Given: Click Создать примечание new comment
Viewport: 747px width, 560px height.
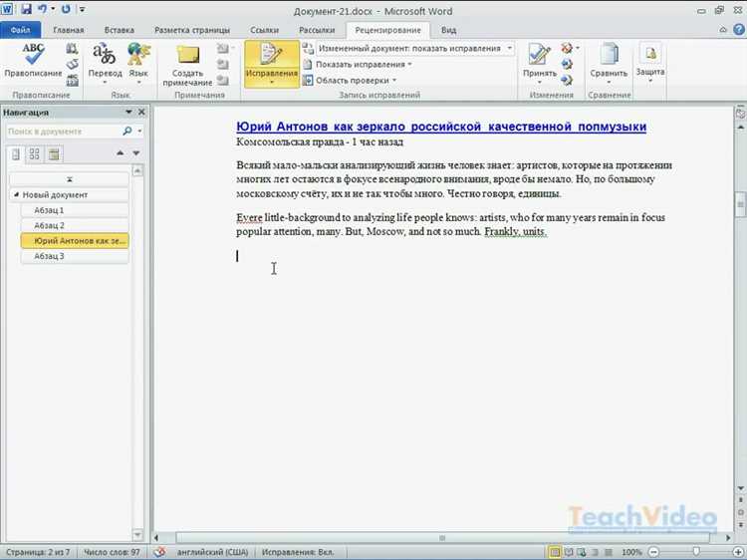Looking at the screenshot, I should (187, 65).
